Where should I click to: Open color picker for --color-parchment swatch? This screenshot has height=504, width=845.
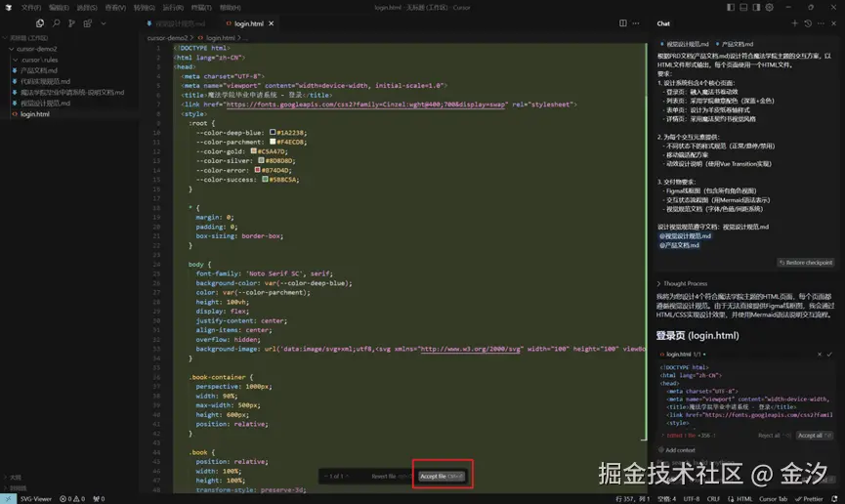(x=273, y=142)
